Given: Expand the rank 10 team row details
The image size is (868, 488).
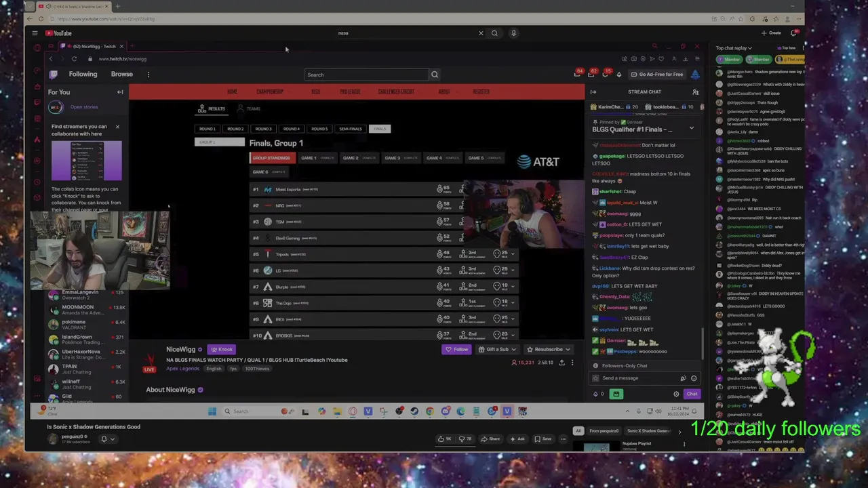Looking at the screenshot, I should [513, 335].
